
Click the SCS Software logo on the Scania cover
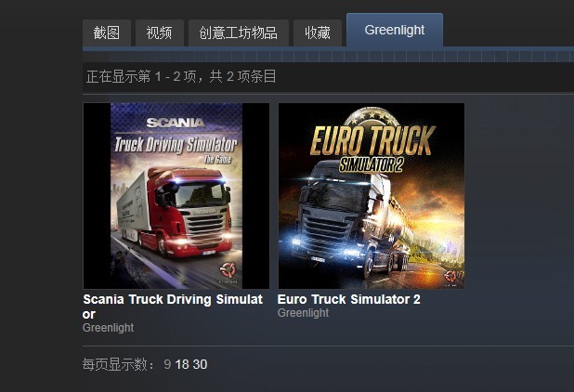click(228, 271)
